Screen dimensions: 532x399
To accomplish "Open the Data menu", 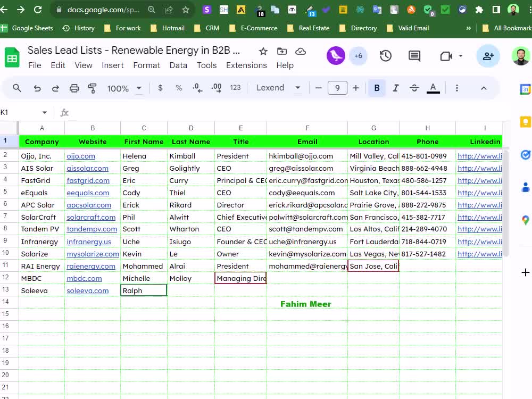I will pos(178,65).
